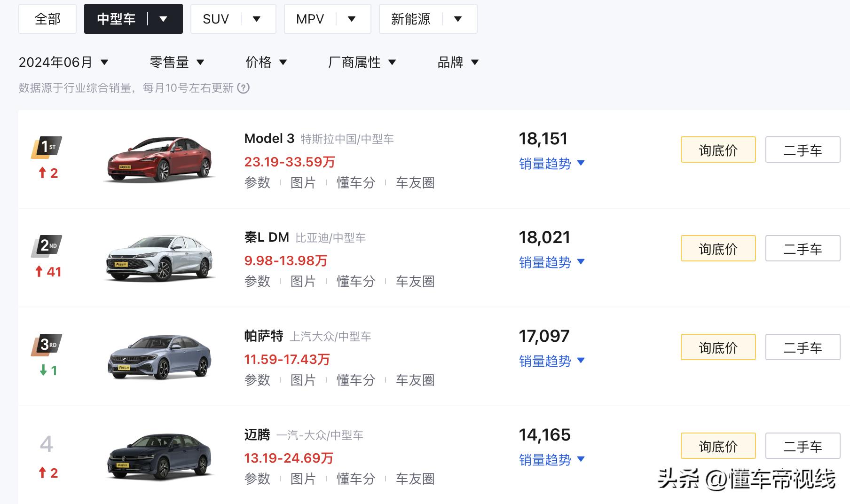Click the 3RD rank badge icon
Viewport: 850px width, 504px height.
coord(47,345)
